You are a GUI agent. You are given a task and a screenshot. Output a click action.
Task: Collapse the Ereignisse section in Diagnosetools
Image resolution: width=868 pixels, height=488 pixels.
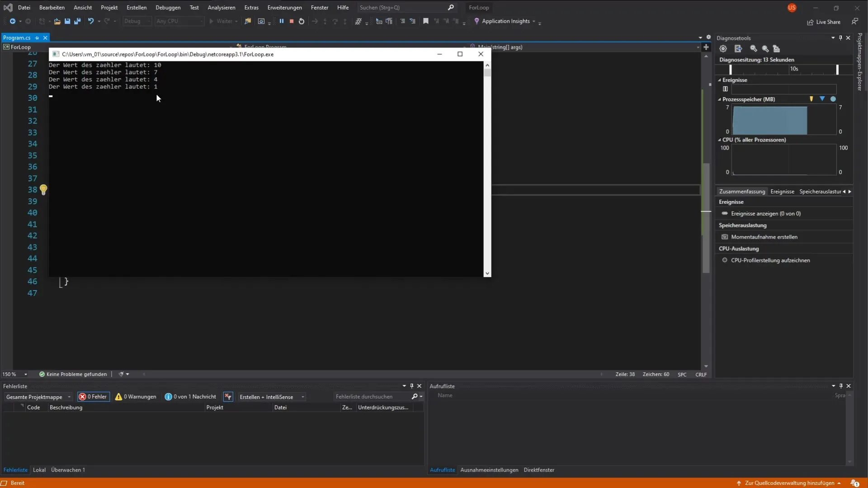720,80
